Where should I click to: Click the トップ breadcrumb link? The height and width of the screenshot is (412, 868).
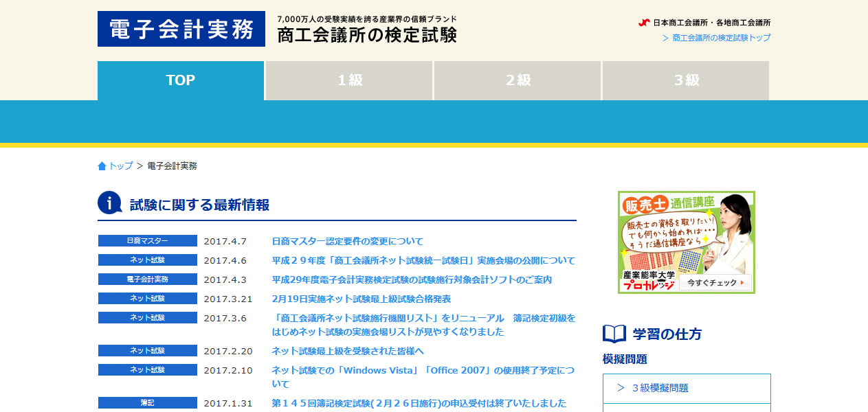coord(120,166)
